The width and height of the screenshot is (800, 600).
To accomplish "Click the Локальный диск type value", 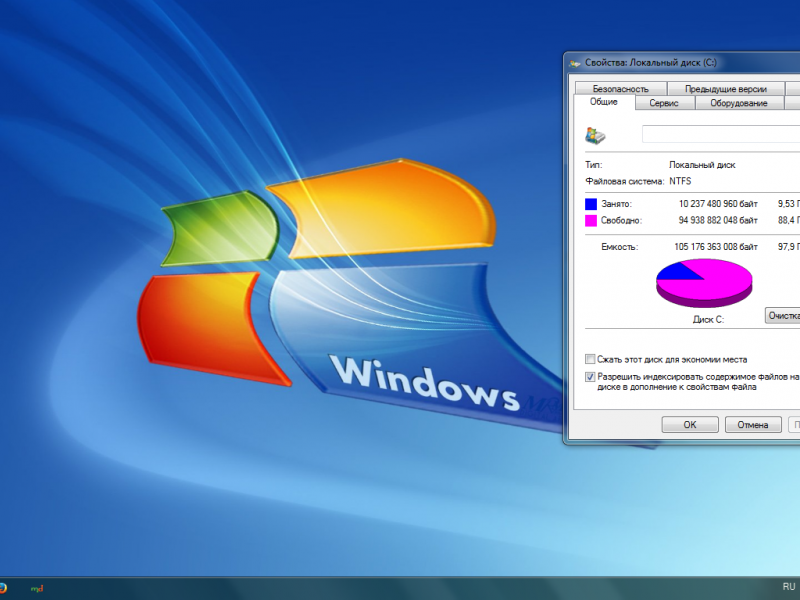I will (702, 165).
